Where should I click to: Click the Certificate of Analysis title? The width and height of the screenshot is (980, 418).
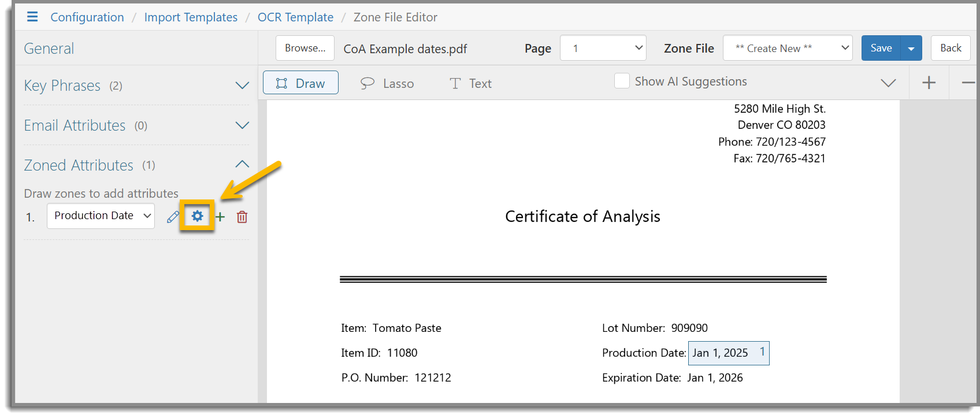(x=582, y=216)
